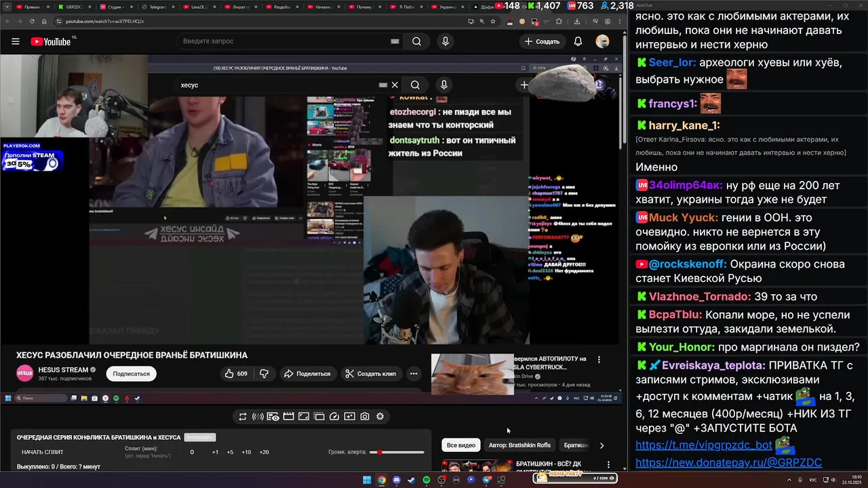The image size is (868, 488).
Task: Click the YouTube home logo
Action: 51,41
